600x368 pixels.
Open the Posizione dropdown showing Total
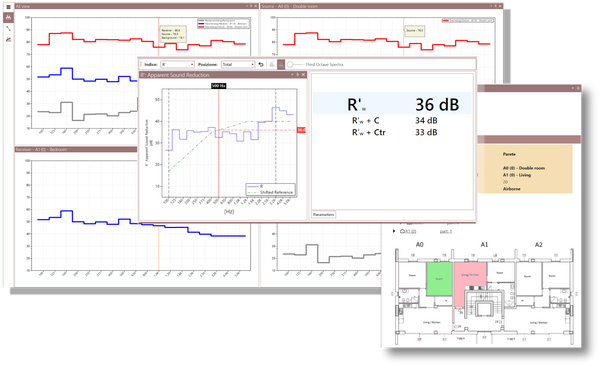238,64
